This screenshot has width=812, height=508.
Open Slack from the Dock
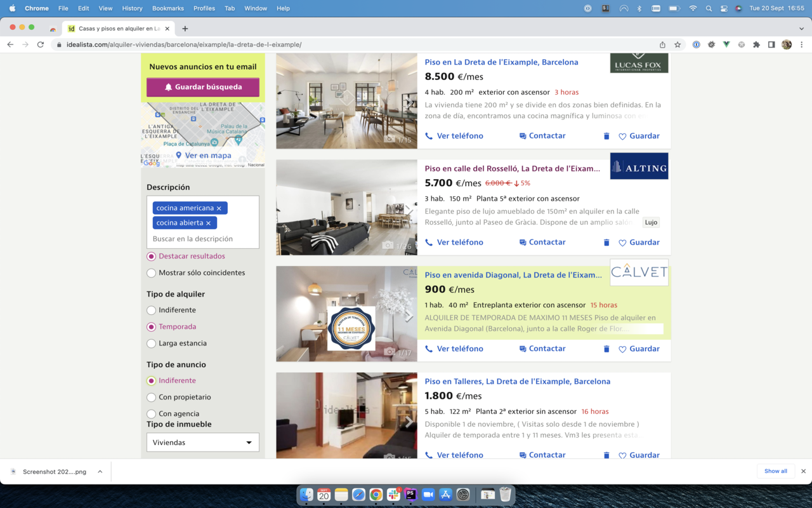click(393, 495)
